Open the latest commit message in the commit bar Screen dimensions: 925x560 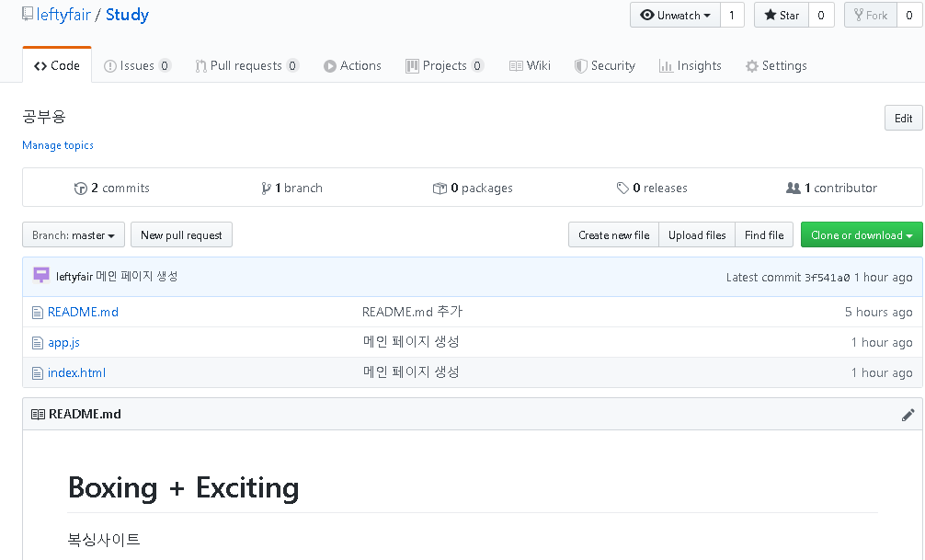137,276
